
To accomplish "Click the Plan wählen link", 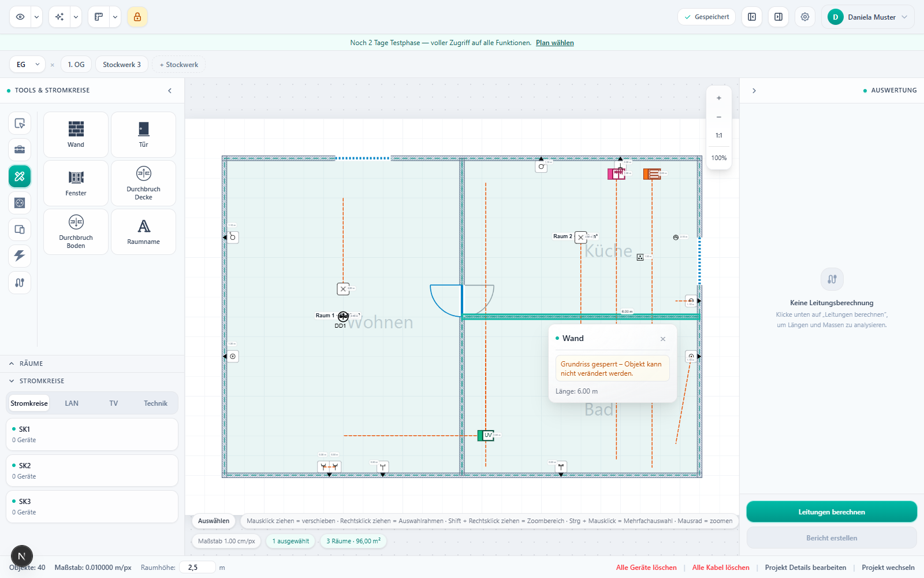I will 554,43.
